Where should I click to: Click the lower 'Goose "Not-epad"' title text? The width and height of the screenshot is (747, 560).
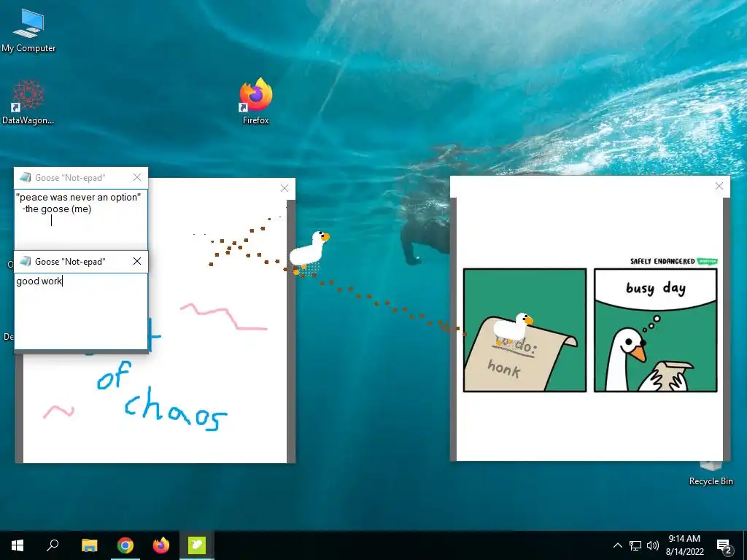70,262
